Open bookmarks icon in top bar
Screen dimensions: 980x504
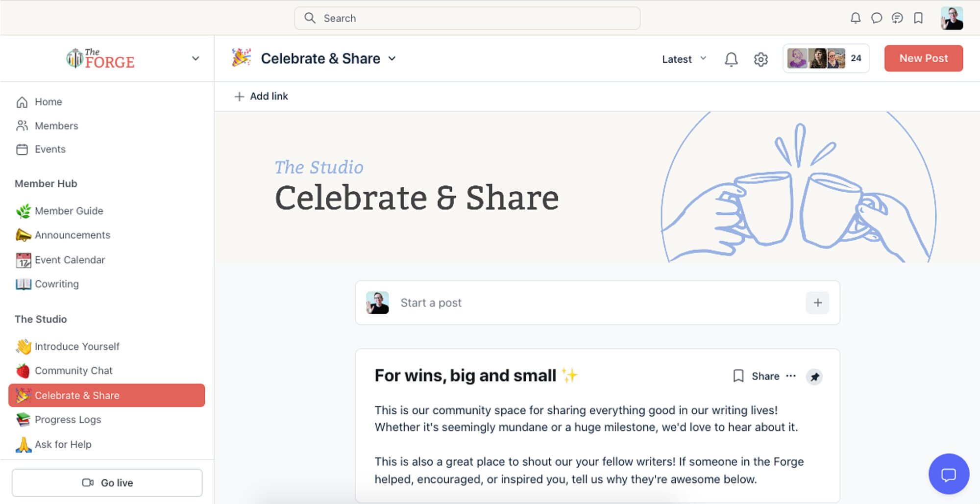pos(918,18)
